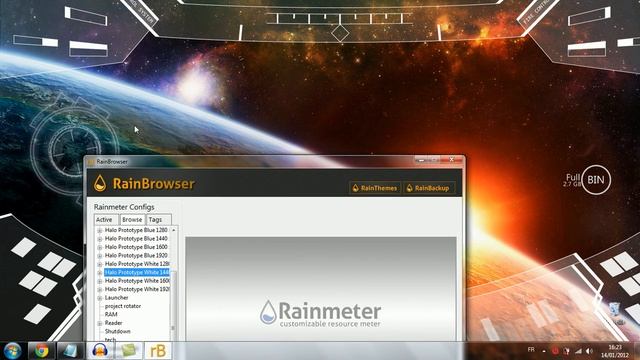The width and height of the screenshot is (640, 360).
Task: Expand Halo Prototype Blue 1600 node
Action: (x=100, y=247)
